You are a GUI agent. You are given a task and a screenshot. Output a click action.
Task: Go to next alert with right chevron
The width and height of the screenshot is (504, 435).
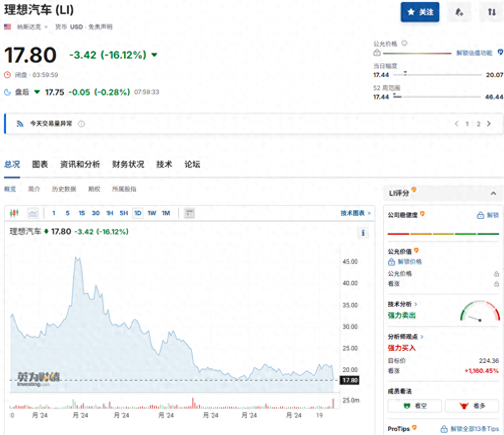(489, 124)
